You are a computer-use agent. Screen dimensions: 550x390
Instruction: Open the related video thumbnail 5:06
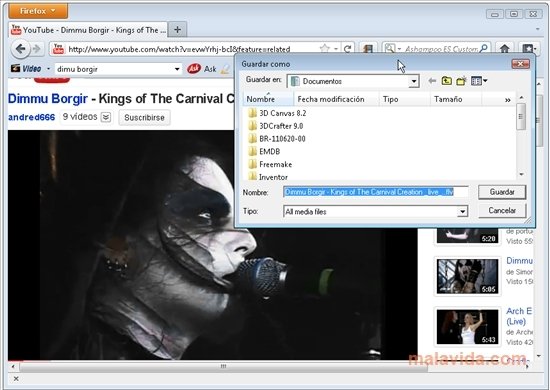click(x=467, y=276)
